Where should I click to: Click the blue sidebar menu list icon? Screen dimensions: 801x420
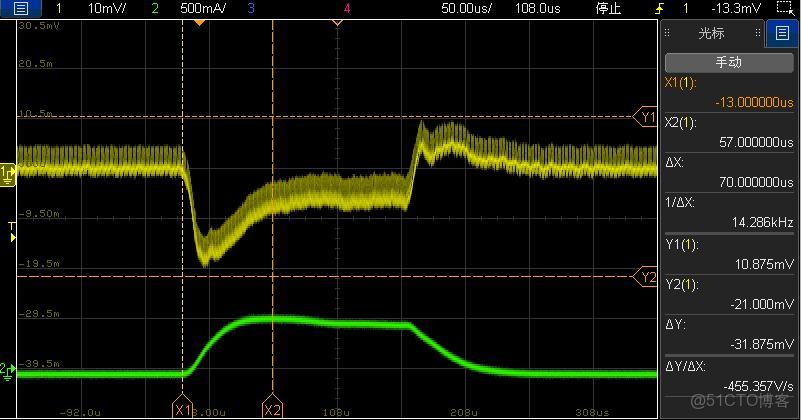pyautogui.click(x=782, y=33)
